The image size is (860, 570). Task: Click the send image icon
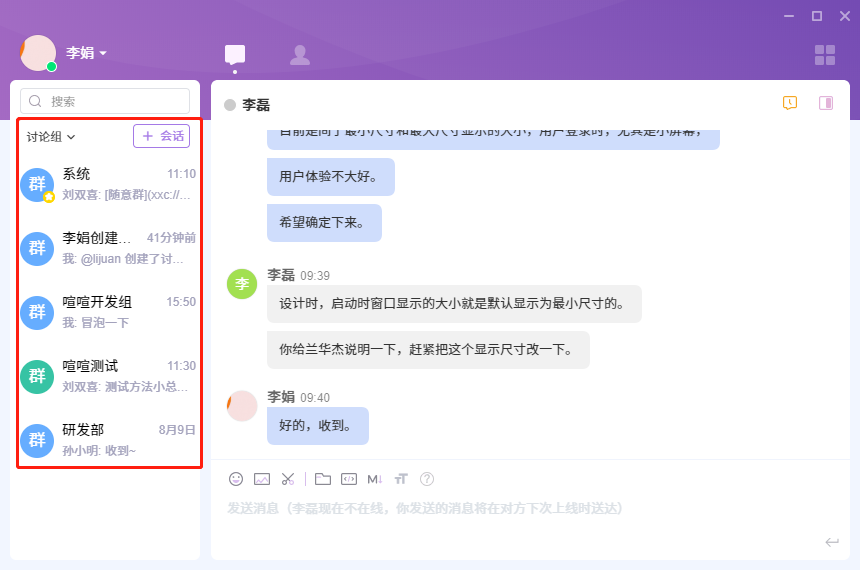point(262,479)
